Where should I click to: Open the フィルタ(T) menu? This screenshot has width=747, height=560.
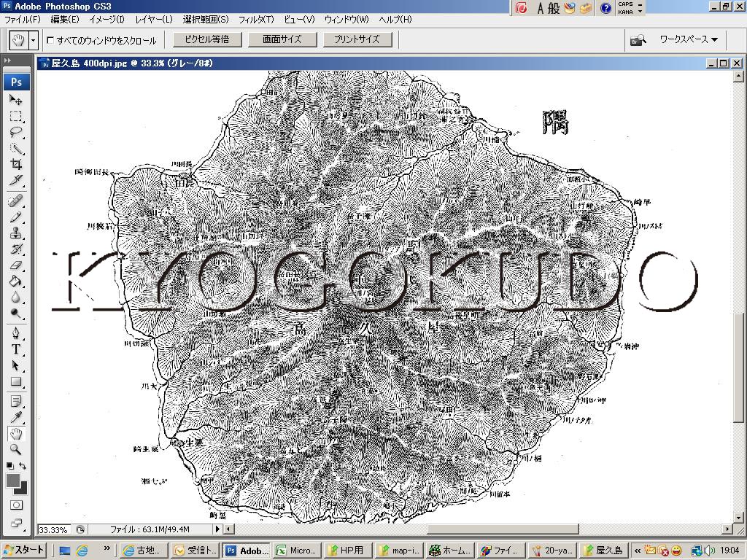coord(256,20)
